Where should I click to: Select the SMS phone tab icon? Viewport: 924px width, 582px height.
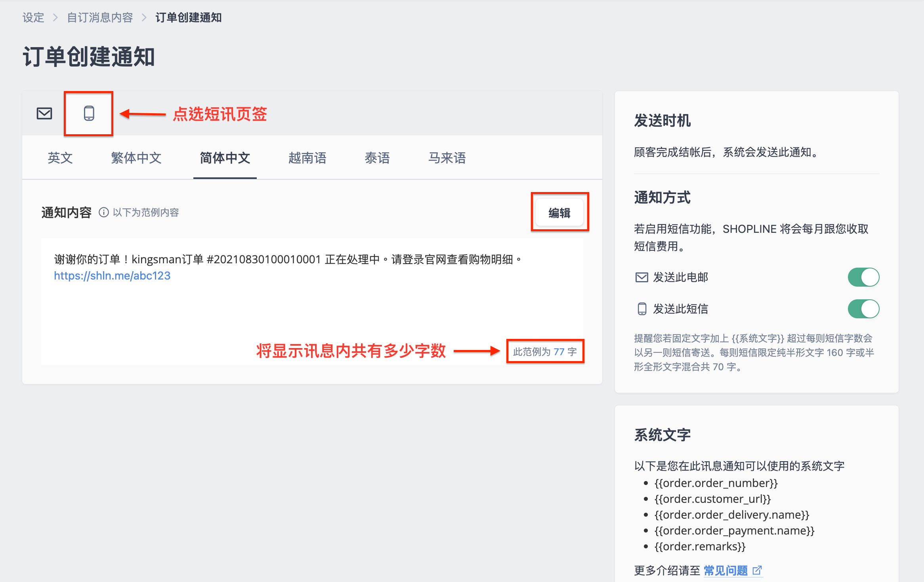[89, 114]
